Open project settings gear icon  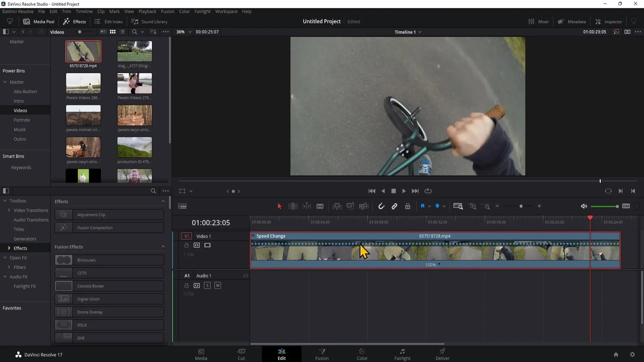(x=632, y=355)
